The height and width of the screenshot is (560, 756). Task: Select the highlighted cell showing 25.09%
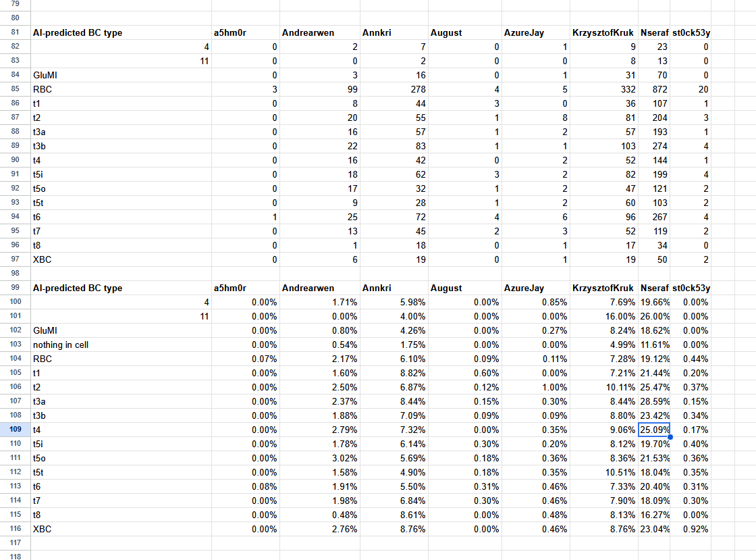[654, 430]
